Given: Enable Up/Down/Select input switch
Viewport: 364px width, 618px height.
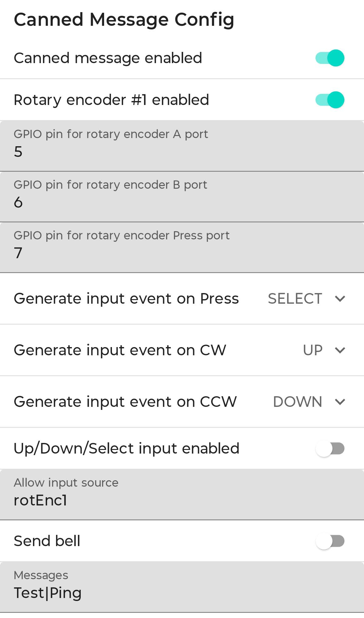Looking at the screenshot, I should (330, 448).
